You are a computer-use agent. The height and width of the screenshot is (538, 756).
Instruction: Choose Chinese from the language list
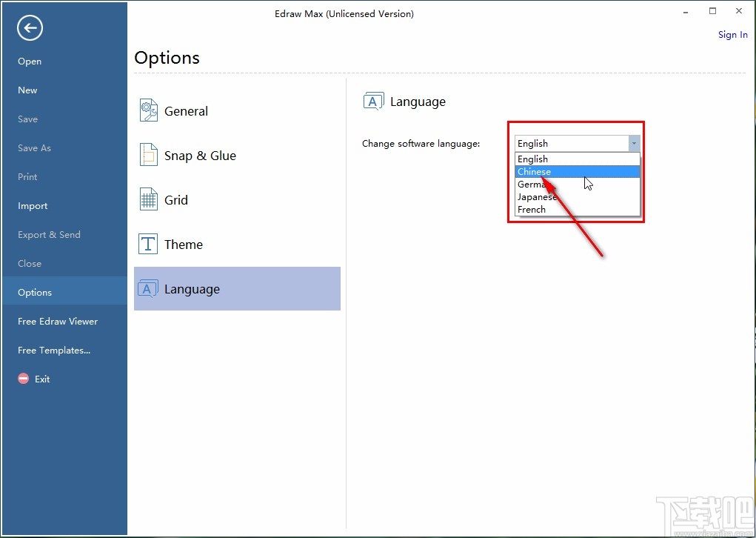tap(577, 171)
